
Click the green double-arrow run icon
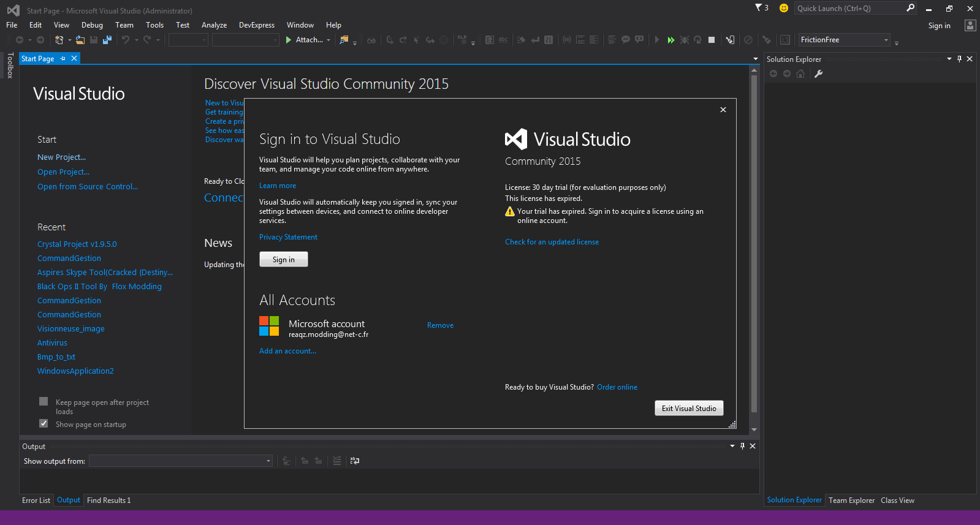(x=670, y=40)
